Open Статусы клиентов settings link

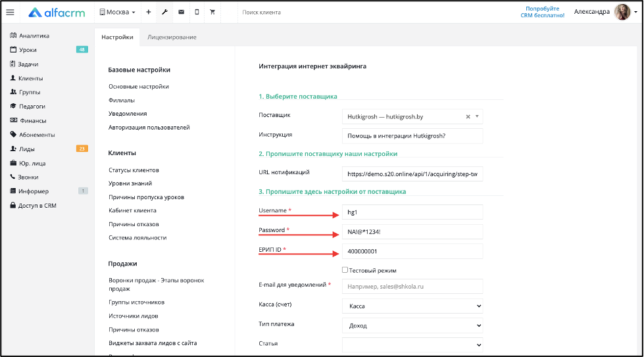pos(134,170)
